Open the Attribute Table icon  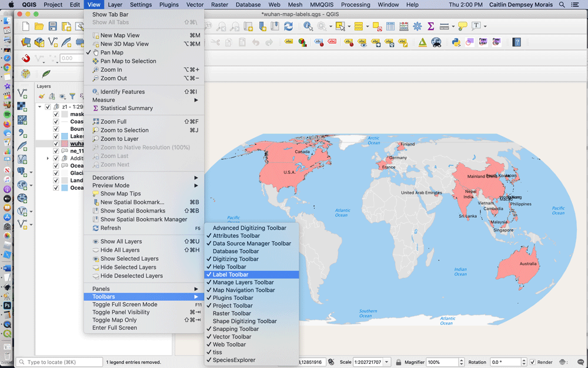click(x=390, y=26)
